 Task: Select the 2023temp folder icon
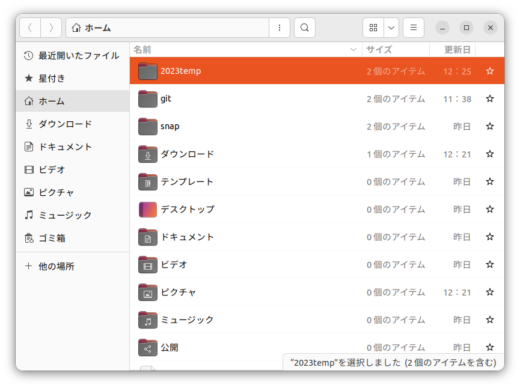tap(148, 71)
